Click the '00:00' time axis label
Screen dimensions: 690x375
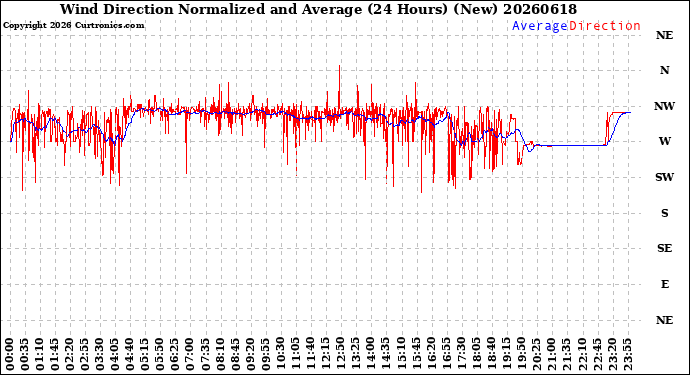(10, 355)
